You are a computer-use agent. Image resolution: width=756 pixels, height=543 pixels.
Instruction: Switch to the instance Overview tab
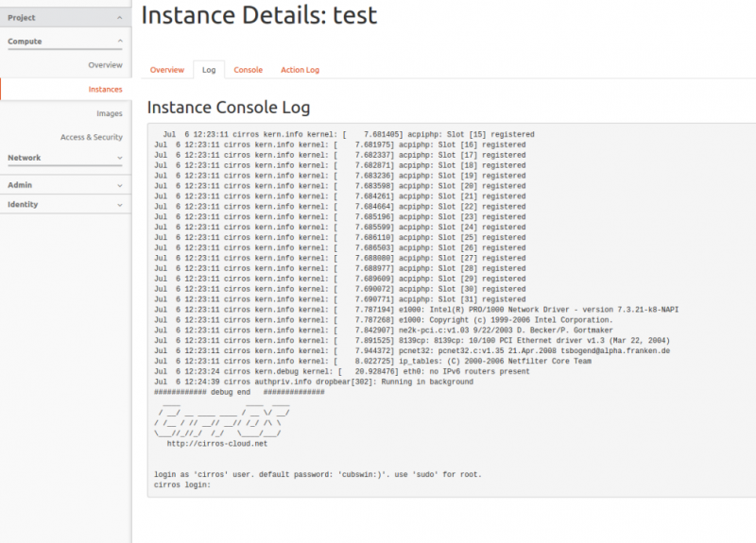(167, 70)
